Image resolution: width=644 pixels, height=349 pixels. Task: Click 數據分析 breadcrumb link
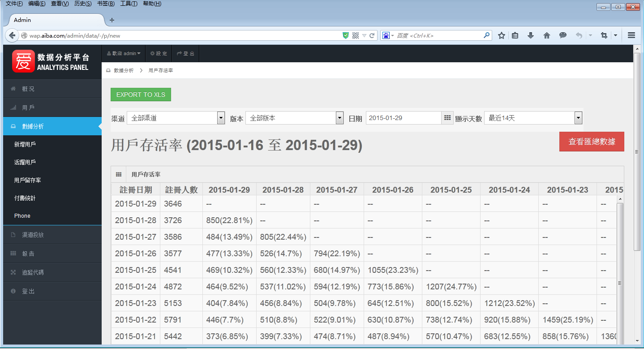(x=124, y=71)
